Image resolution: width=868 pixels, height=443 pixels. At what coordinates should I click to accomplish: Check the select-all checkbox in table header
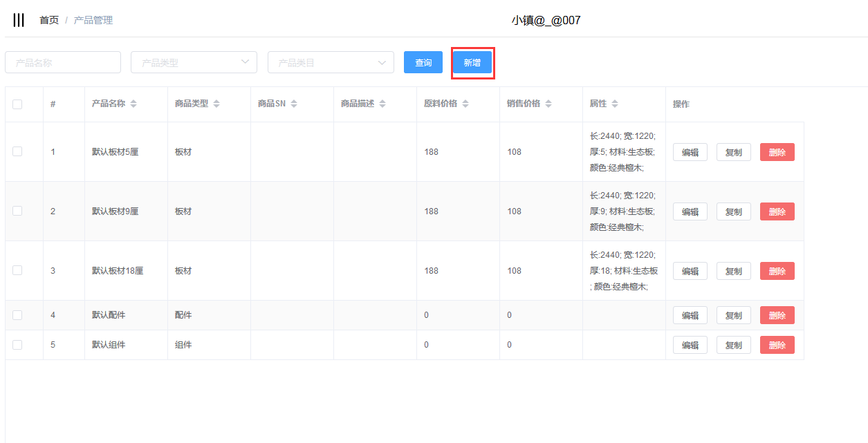point(17,104)
